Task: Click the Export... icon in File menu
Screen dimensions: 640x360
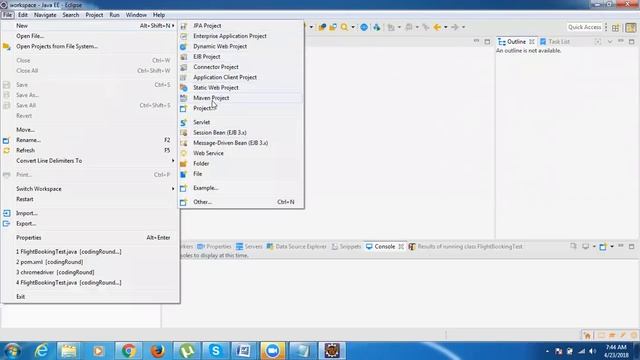Action: click(x=7, y=224)
